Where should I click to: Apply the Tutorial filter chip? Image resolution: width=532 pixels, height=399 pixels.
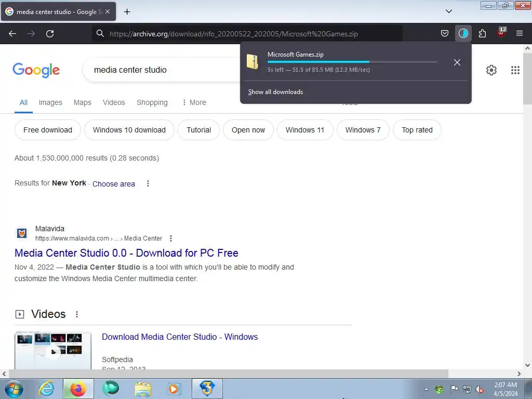199,130
